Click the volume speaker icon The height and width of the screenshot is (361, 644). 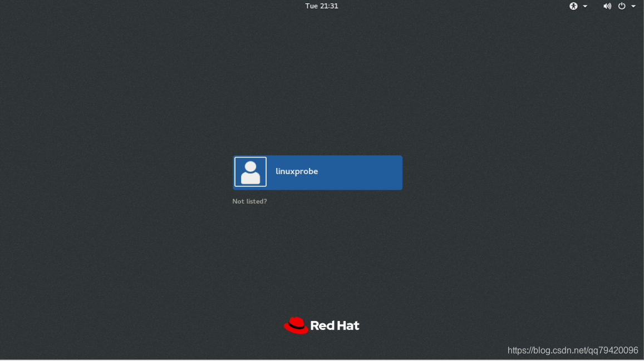tap(607, 6)
